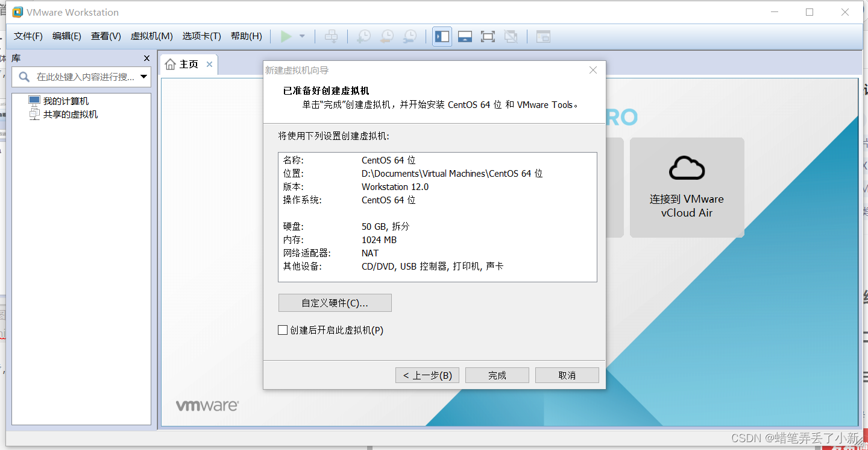
Task: Open the 文件(F) menu
Action: [28, 36]
